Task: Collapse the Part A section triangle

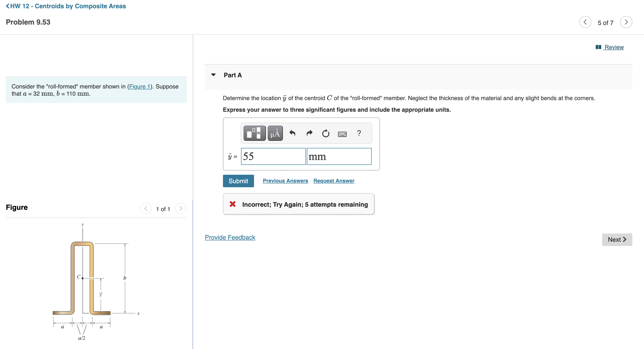Action: (x=213, y=75)
